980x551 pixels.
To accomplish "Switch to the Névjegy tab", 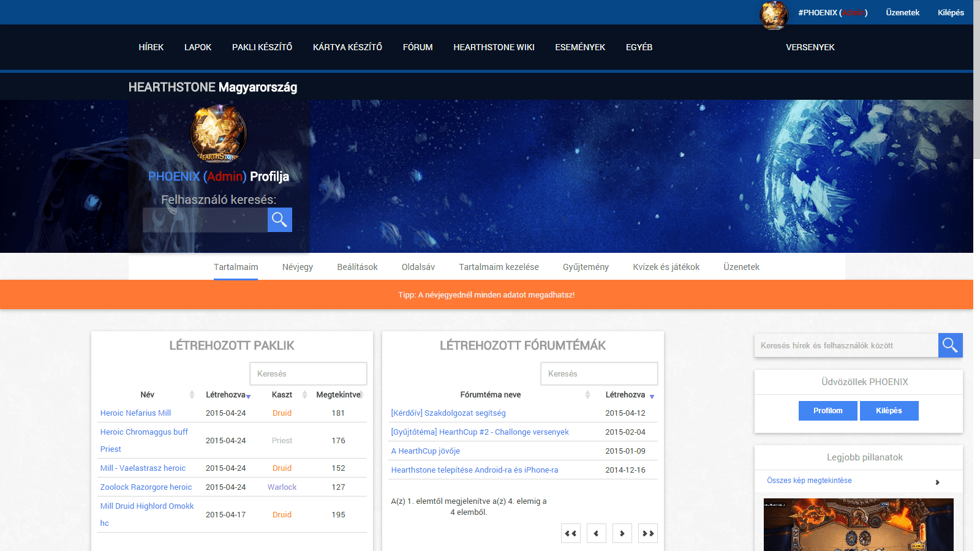I will [x=298, y=267].
